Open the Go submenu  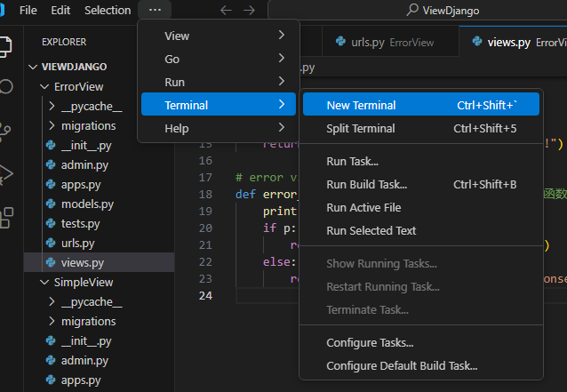pos(219,59)
